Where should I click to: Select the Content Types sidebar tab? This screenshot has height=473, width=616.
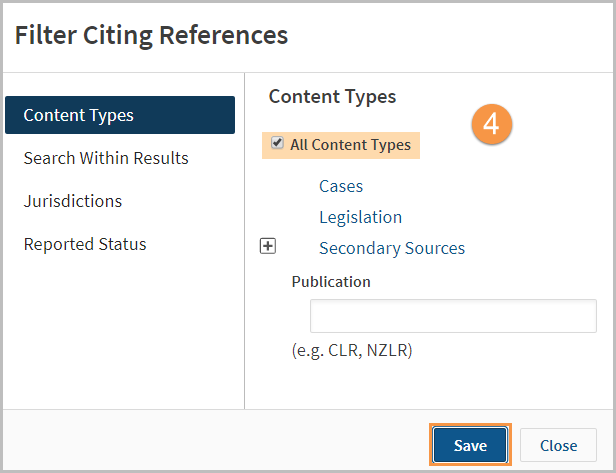(120, 115)
